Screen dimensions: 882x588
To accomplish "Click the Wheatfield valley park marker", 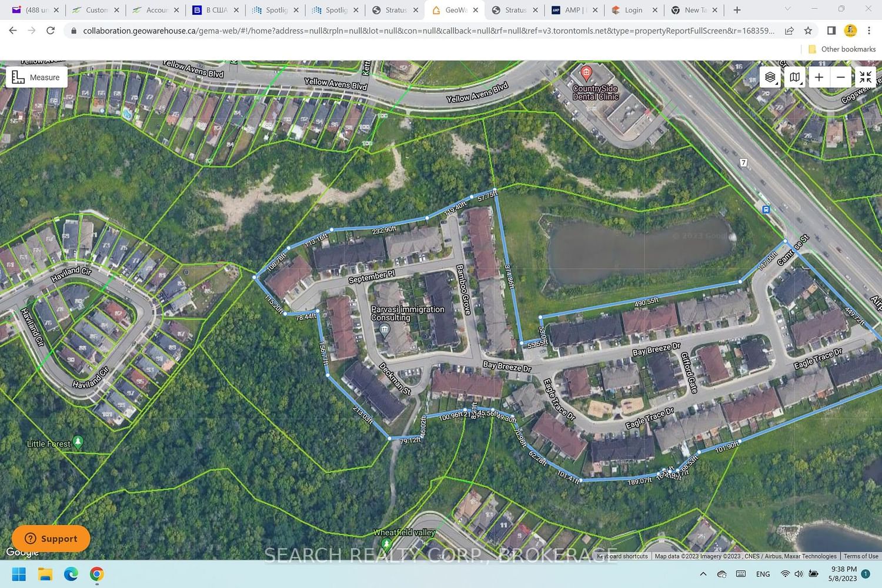I will [386, 544].
